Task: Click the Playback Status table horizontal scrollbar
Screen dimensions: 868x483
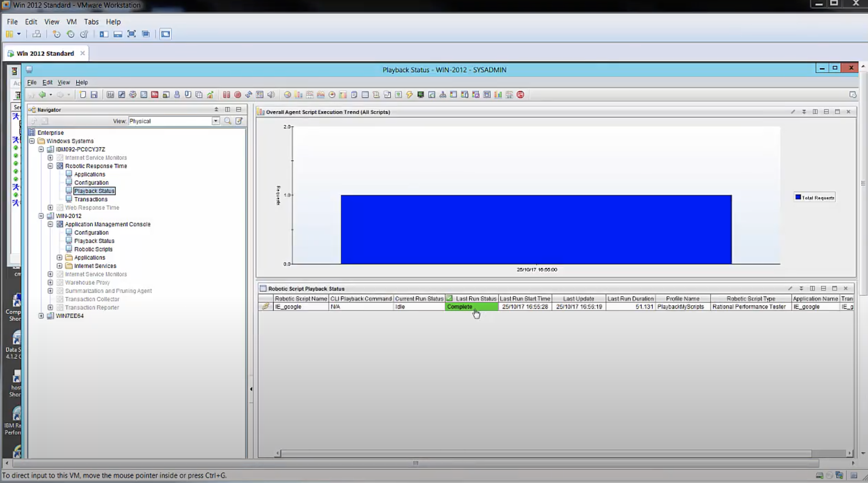Action: coord(546,453)
